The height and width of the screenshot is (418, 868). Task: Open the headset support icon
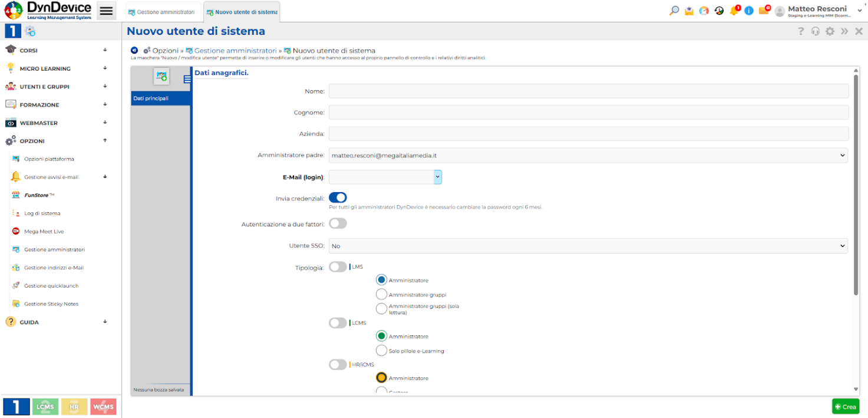pos(815,31)
